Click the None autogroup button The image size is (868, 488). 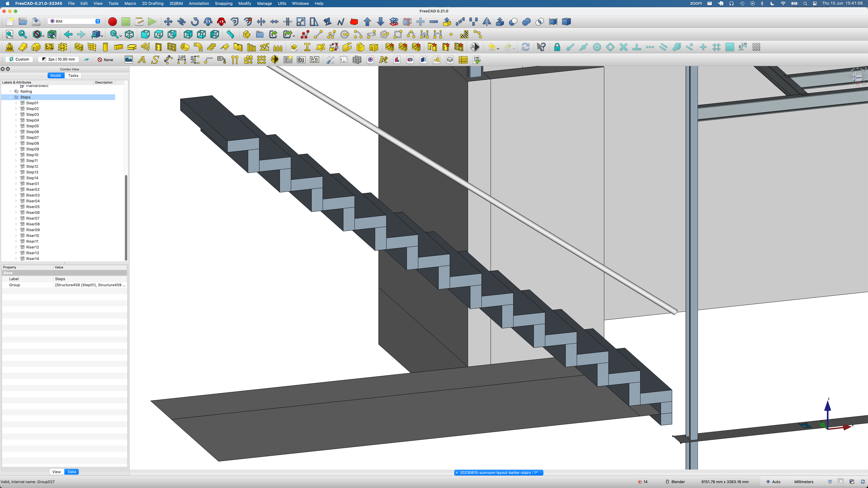[x=105, y=60]
